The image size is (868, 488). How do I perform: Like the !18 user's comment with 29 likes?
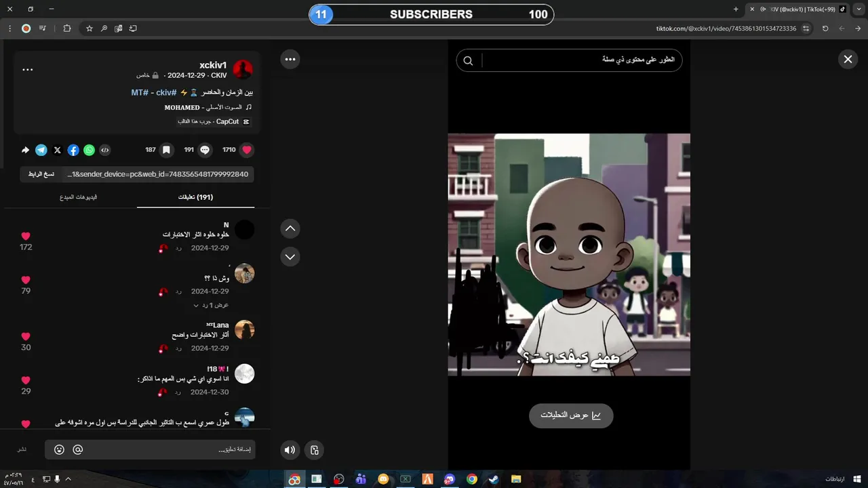[x=26, y=380]
